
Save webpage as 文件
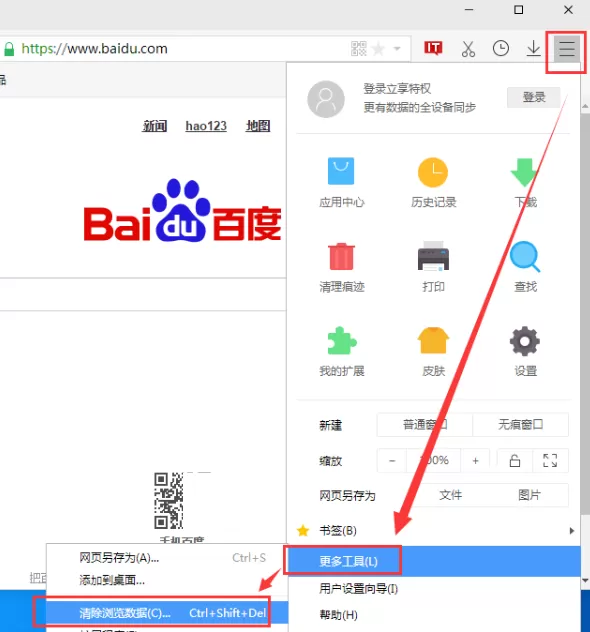click(450, 495)
